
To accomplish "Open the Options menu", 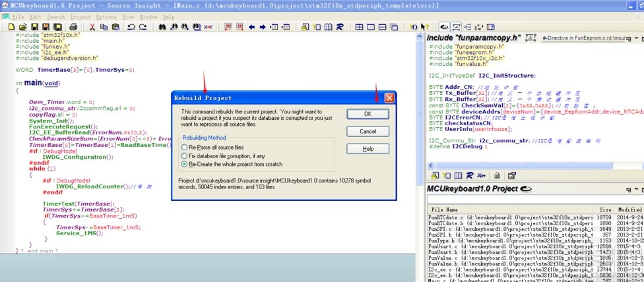I will [x=106, y=17].
